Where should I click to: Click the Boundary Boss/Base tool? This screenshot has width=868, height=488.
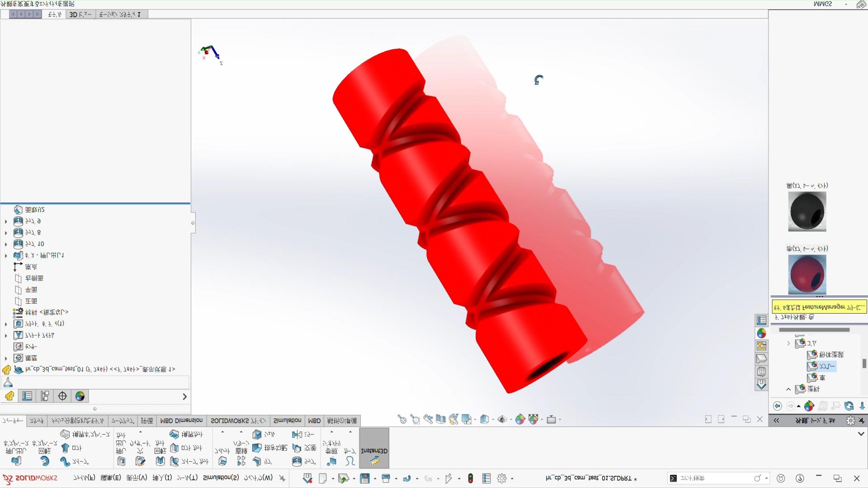coord(85,434)
